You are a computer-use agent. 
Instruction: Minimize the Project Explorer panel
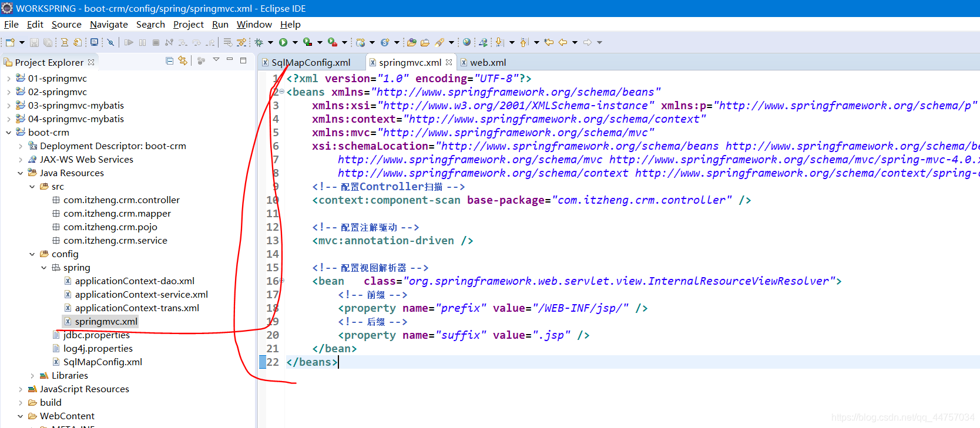[230, 60]
